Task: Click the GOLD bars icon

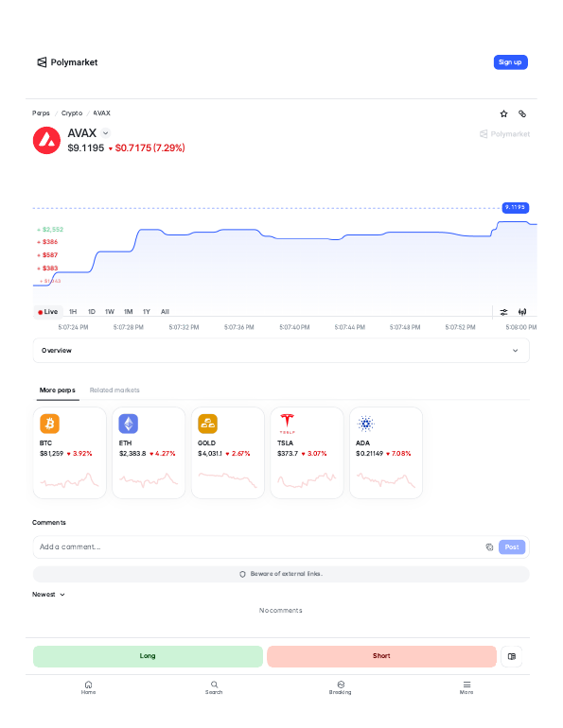Action: pyautogui.click(x=207, y=424)
